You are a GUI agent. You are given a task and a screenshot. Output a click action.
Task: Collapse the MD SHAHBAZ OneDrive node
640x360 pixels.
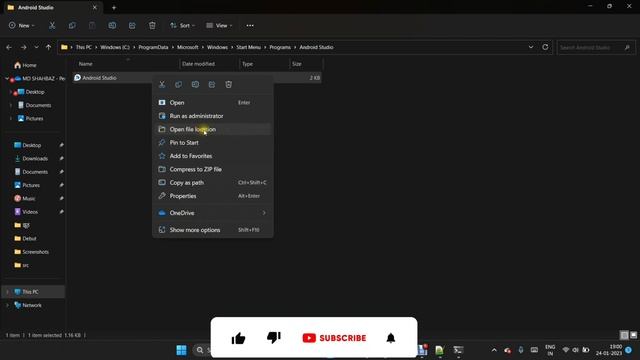point(7,78)
